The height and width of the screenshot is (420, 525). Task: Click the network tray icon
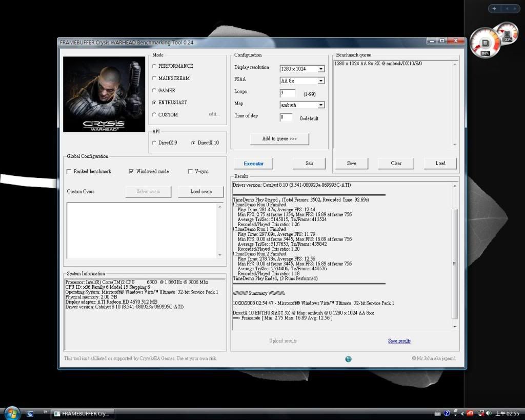pyautogui.click(x=481, y=413)
